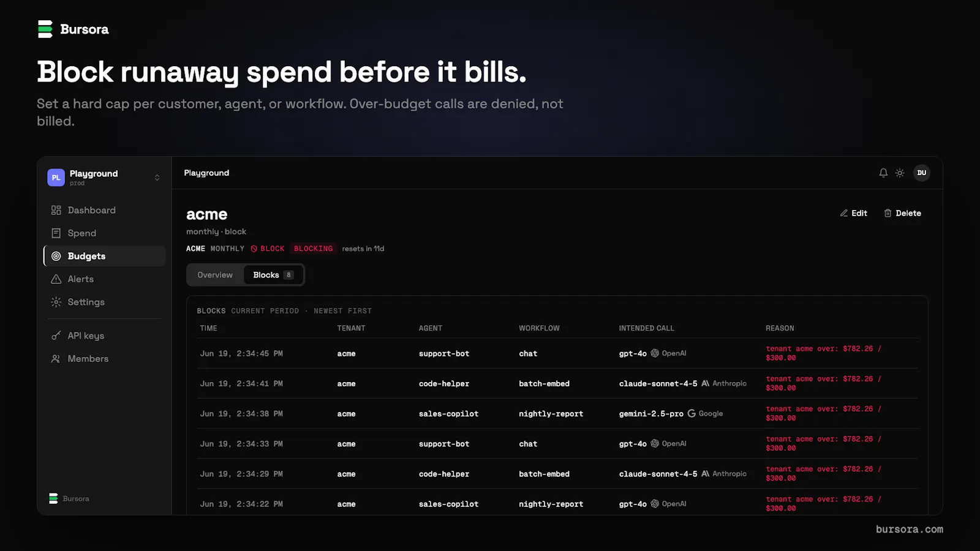Click sales-copilot agent in 2:34:38 PM row
This screenshot has height=551, width=980.
click(x=448, y=414)
